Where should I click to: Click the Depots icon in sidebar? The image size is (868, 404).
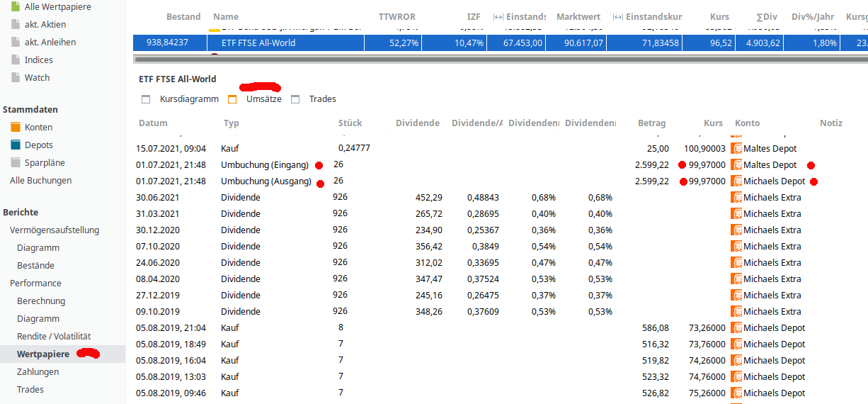pos(16,145)
